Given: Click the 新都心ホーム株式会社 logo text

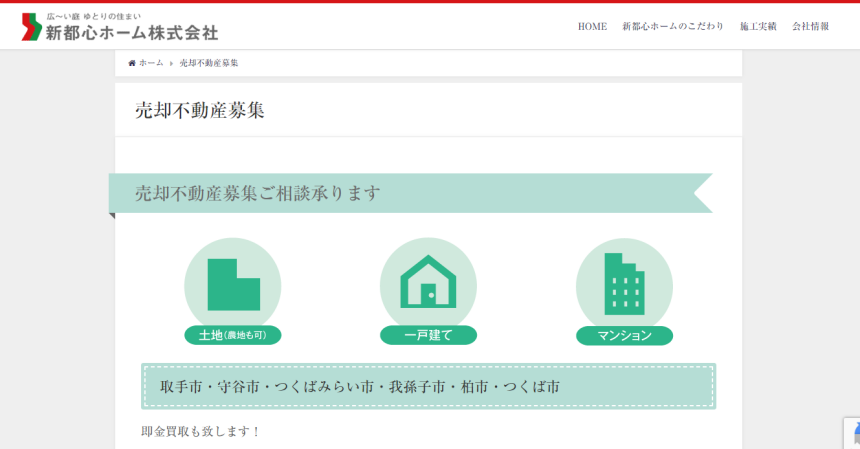Looking at the screenshot, I should click(131, 33).
